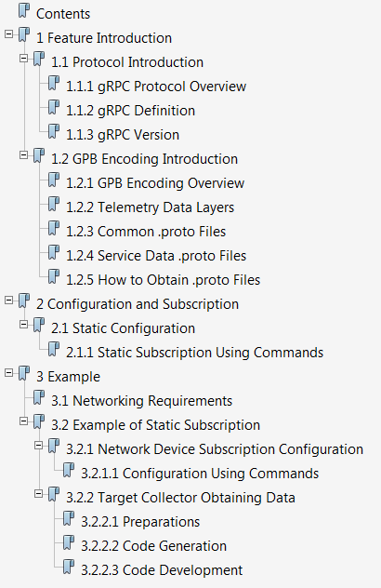Click bookmark icon for 1.2.4 Service Data .proto Files

pyautogui.click(x=54, y=253)
